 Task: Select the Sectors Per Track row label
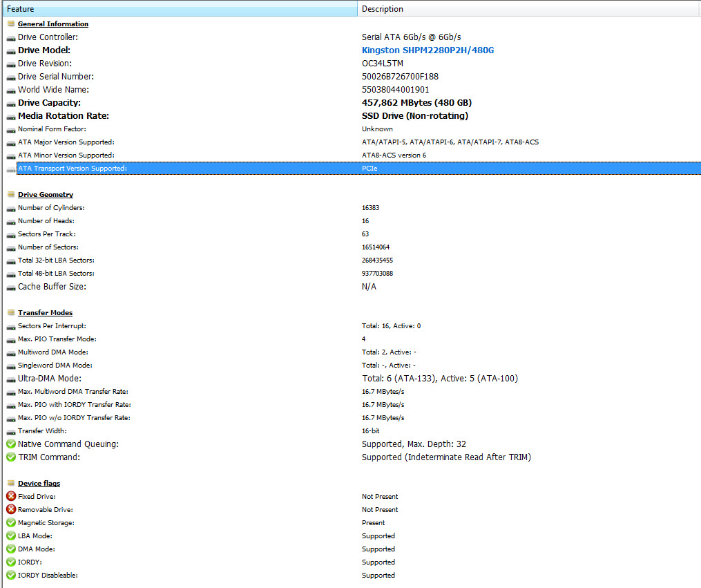(x=47, y=234)
